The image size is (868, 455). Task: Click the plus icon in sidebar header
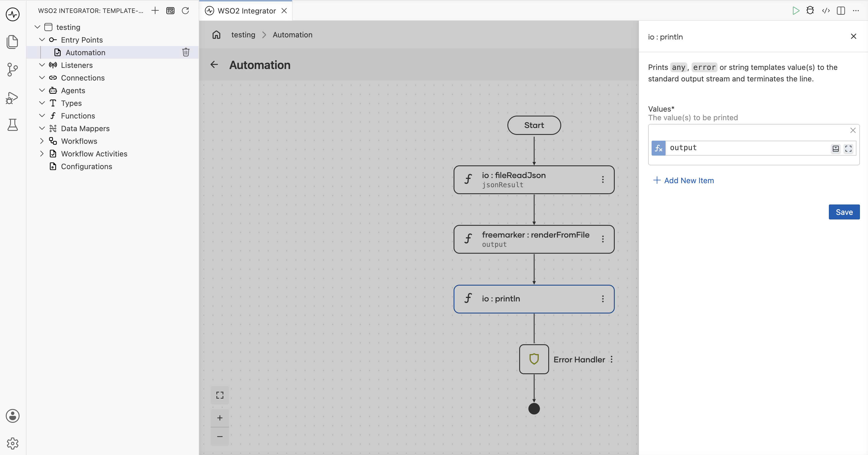(155, 11)
